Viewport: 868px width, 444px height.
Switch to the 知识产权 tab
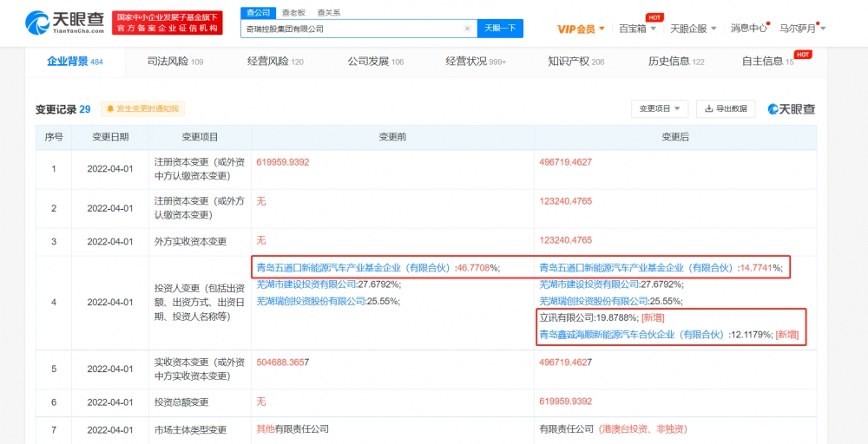575,62
